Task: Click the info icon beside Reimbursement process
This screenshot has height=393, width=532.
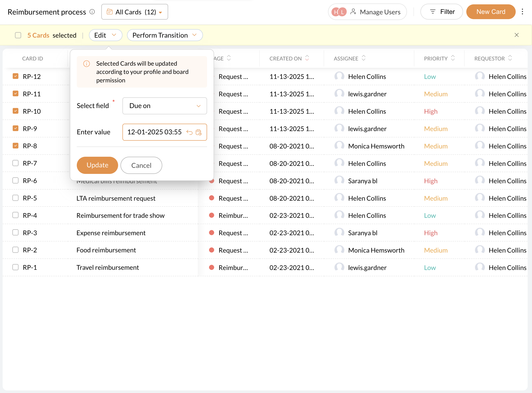Action: click(92, 12)
